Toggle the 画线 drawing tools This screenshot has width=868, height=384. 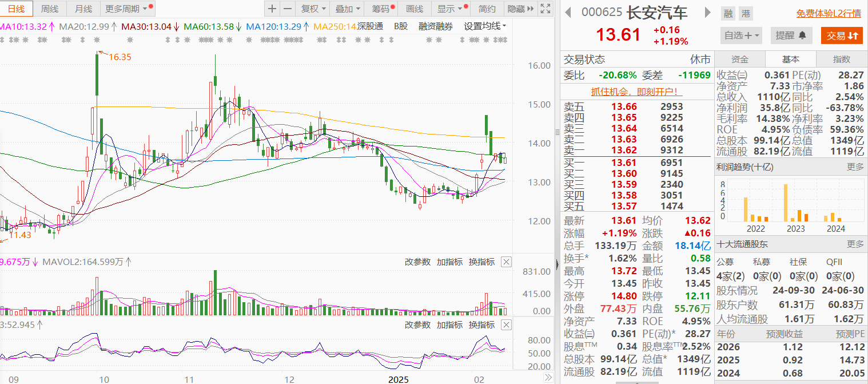(x=415, y=9)
